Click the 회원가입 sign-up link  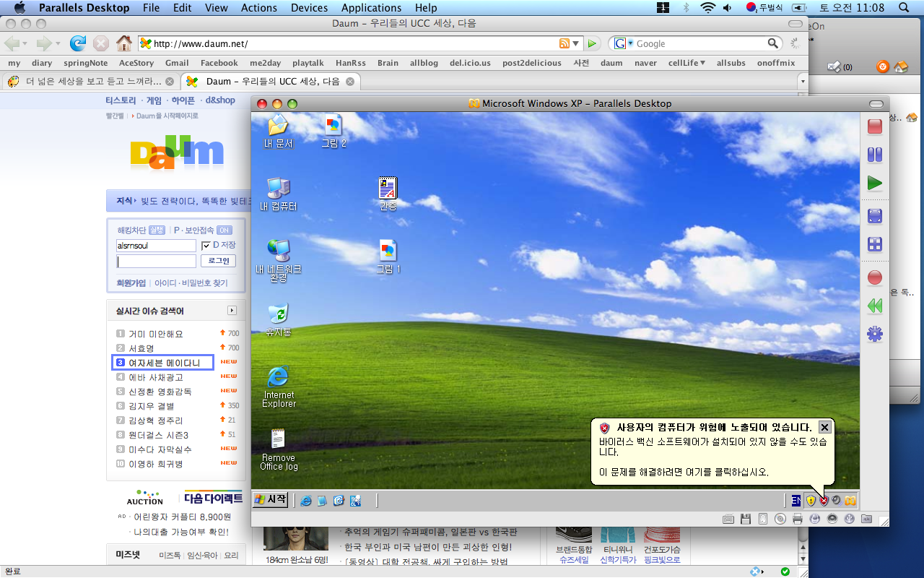[x=131, y=283]
